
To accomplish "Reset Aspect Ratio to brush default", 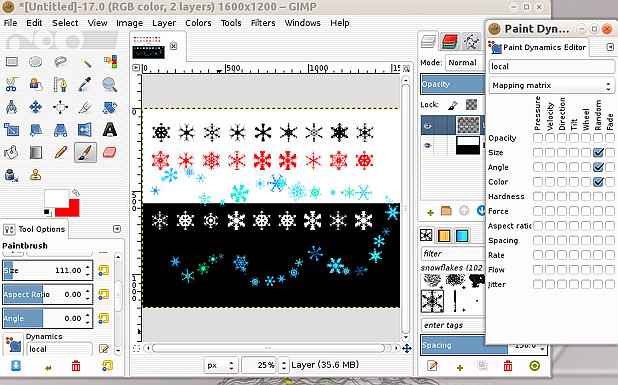I will pos(104,294).
